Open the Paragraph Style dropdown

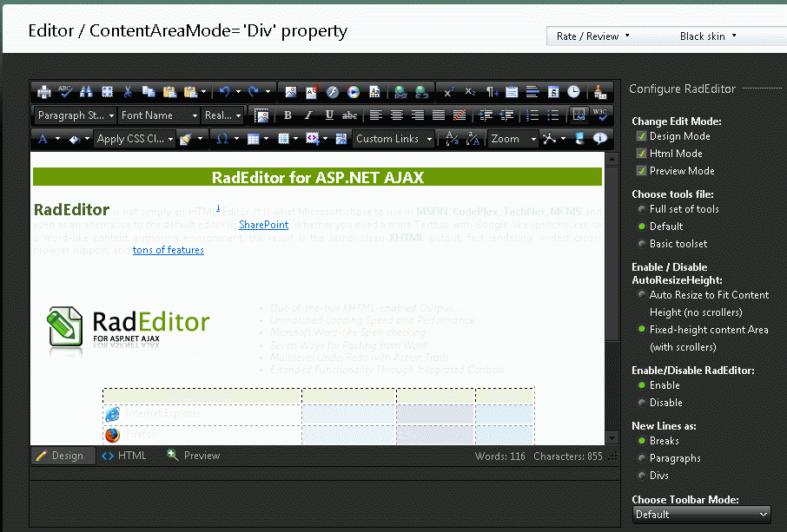click(76, 115)
